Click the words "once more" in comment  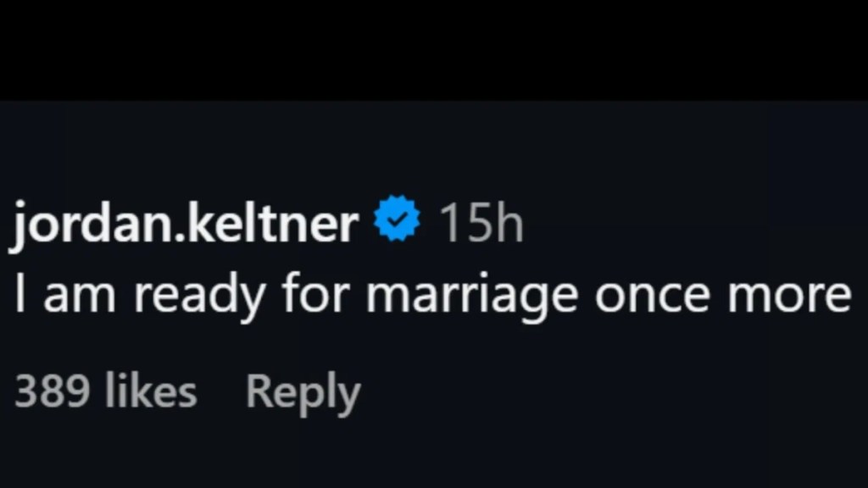pos(722,295)
